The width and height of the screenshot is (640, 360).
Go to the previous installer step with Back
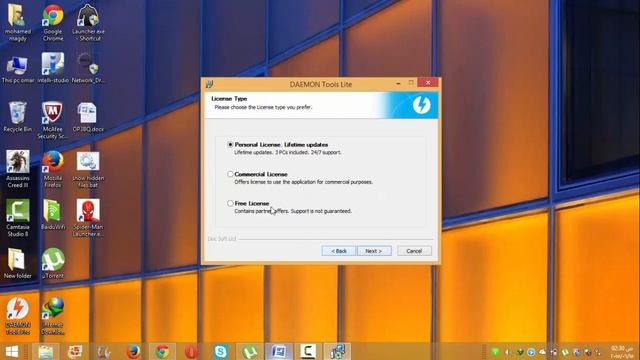click(x=338, y=251)
